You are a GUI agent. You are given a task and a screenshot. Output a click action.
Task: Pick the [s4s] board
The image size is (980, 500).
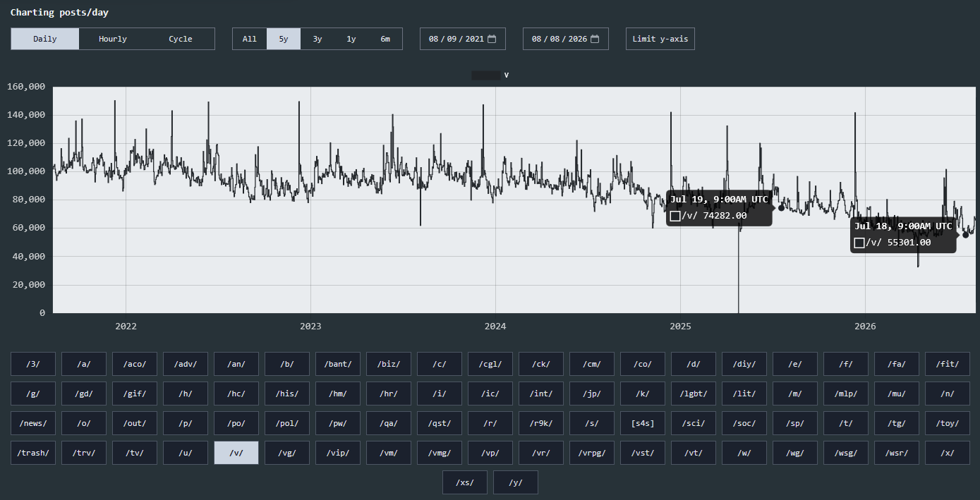point(643,423)
